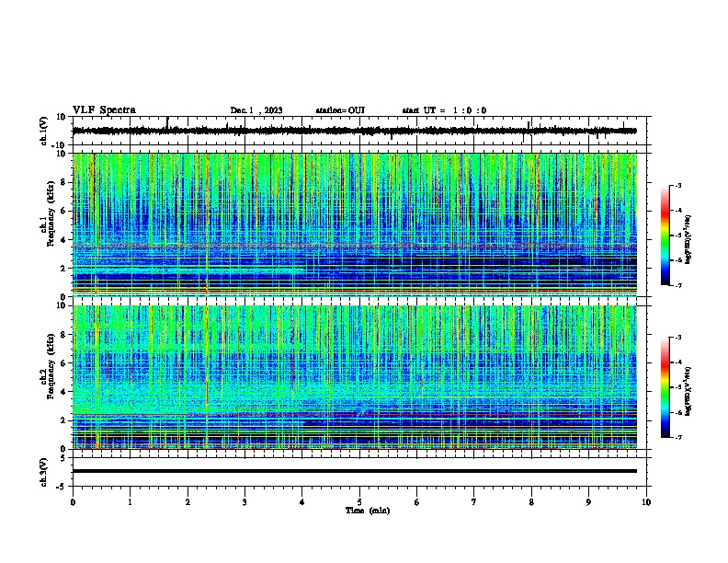
Task: Click the '-7' label on ch.2 colorbar
Action: (677, 437)
